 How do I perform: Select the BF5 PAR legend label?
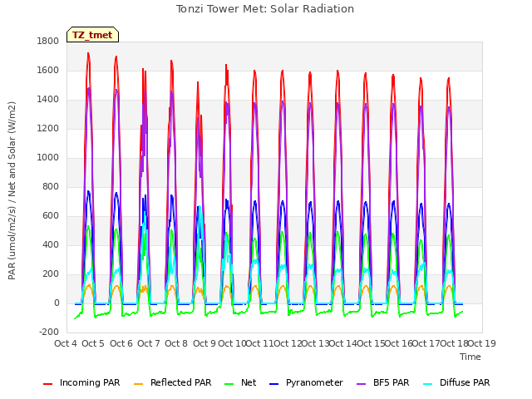point(392,382)
